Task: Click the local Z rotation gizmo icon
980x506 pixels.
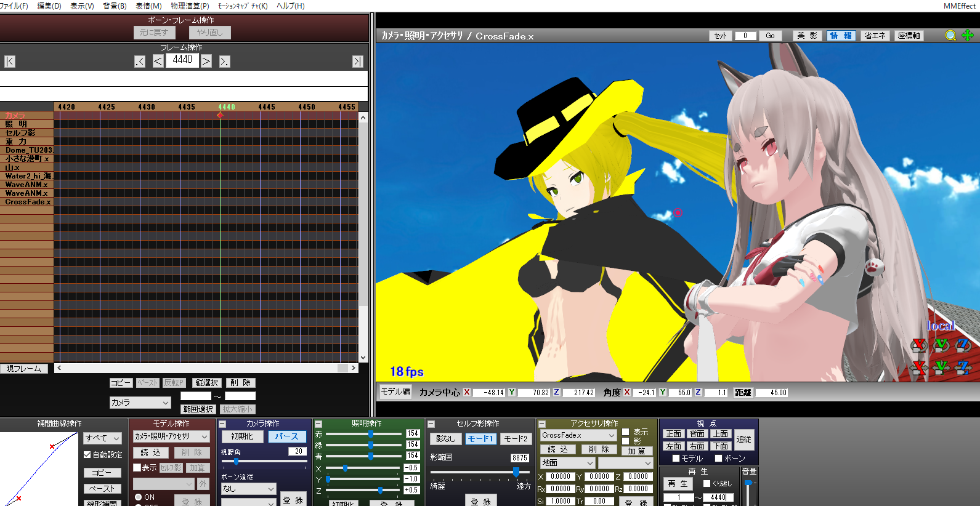Action: pyautogui.click(x=963, y=345)
